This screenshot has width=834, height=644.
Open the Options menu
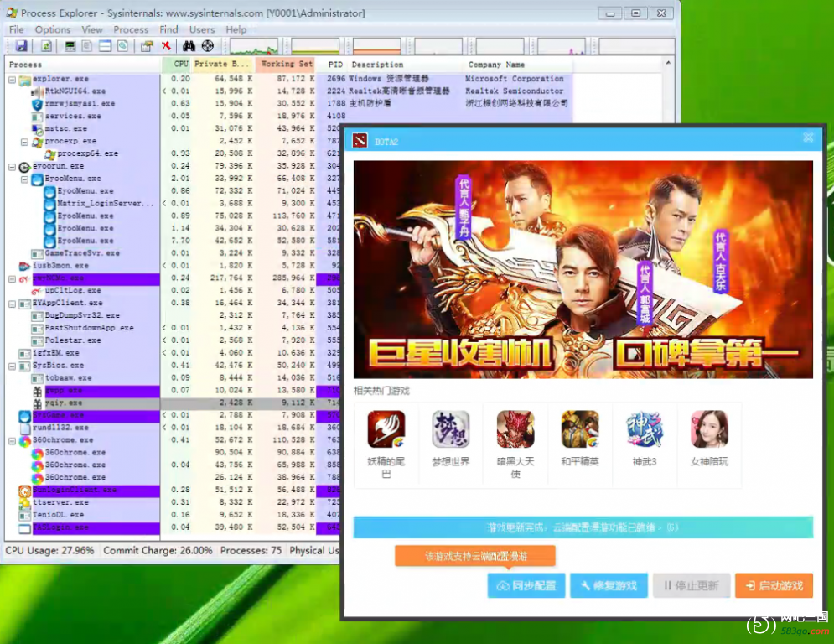53,29
